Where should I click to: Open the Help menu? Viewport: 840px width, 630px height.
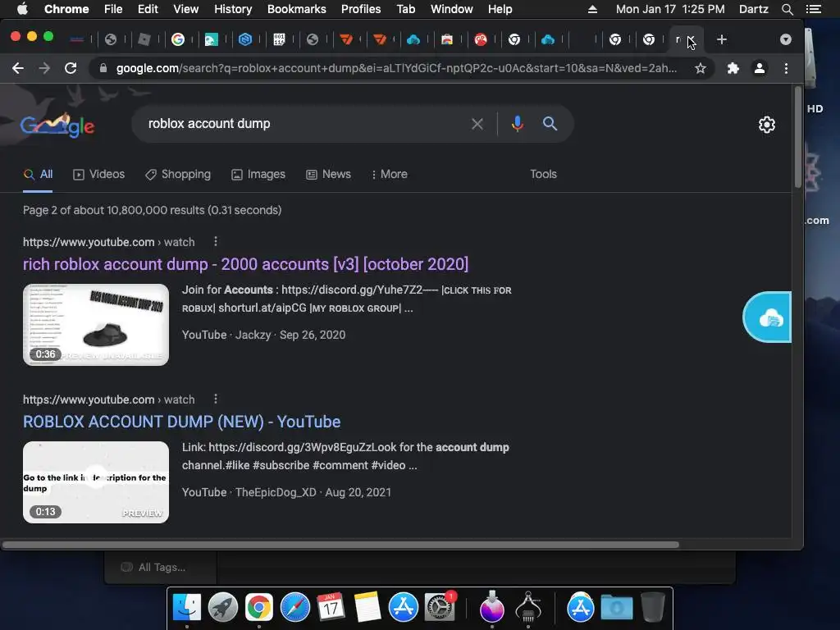point(500,9)
